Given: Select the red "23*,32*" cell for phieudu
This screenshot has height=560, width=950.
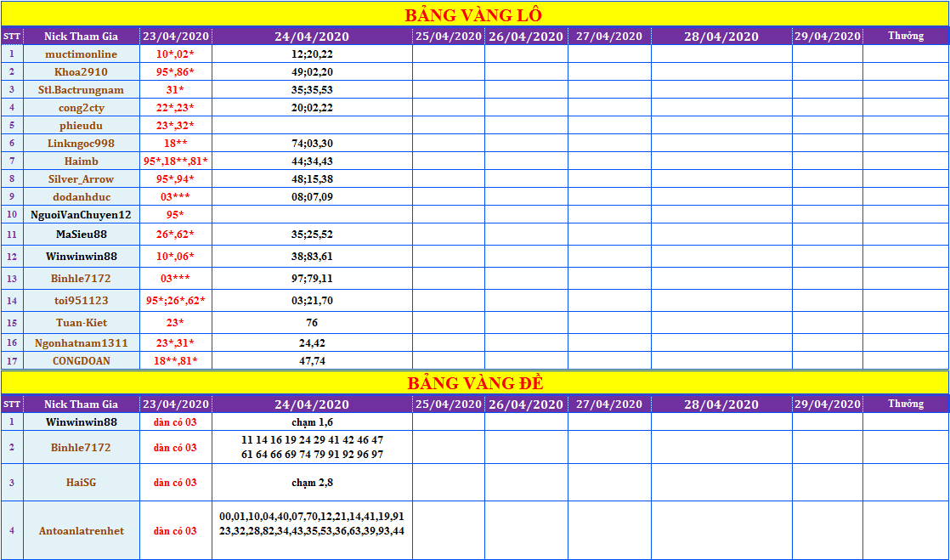Looking at the screenshot, I should pyautogui.click(x=176, y=126).
